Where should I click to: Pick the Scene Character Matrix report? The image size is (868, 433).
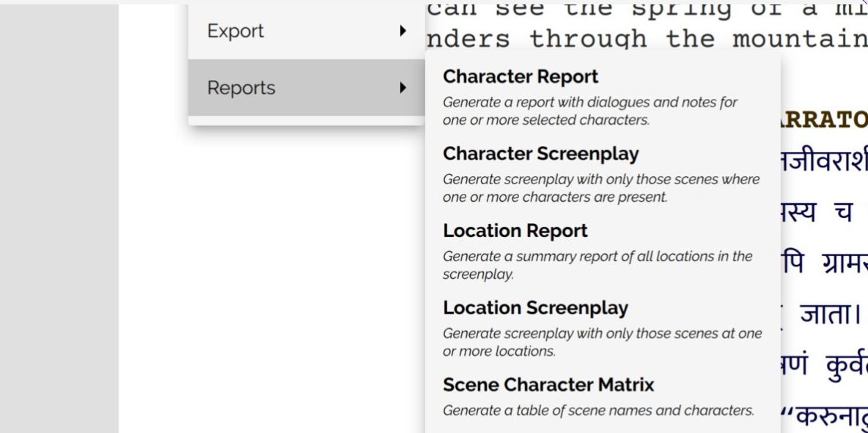point(548,385)
